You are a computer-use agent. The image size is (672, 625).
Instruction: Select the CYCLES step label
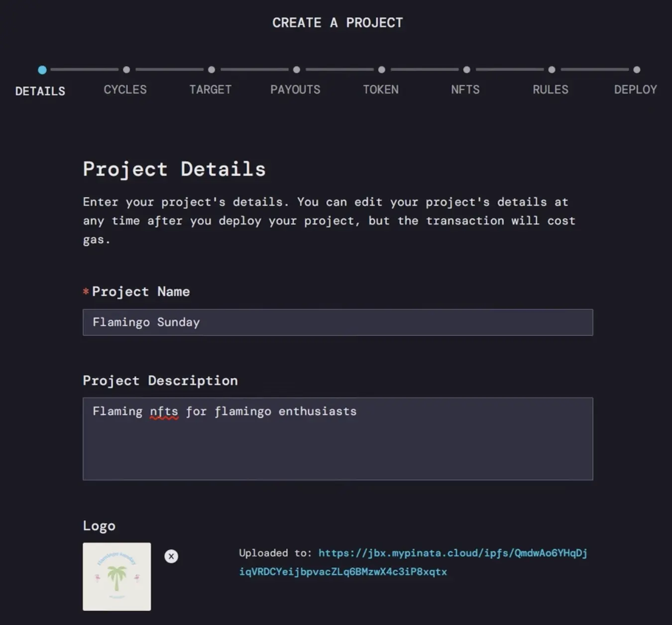[x=125, y=90]
